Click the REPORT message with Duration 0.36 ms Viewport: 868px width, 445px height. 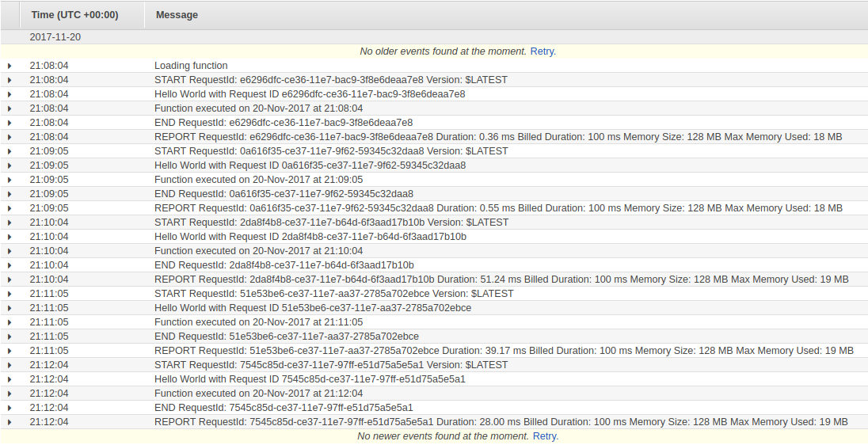pyautogui.click(x=498, y=137)
